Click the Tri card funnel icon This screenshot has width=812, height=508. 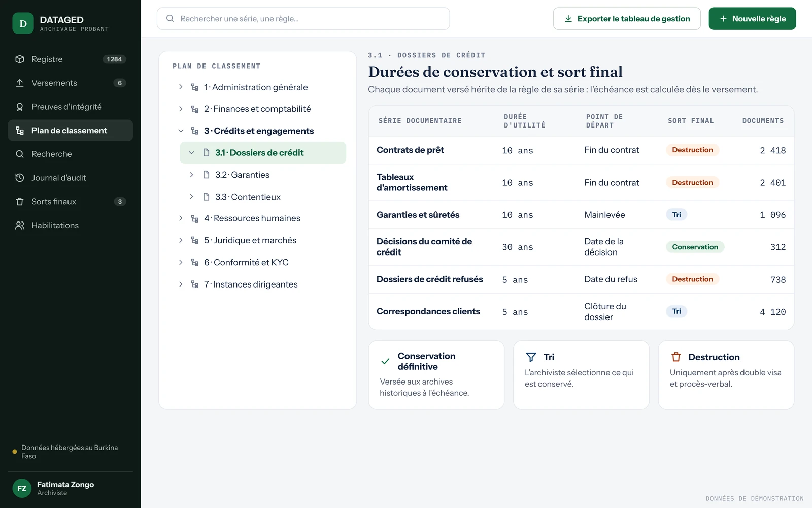[x=531, y=357]
